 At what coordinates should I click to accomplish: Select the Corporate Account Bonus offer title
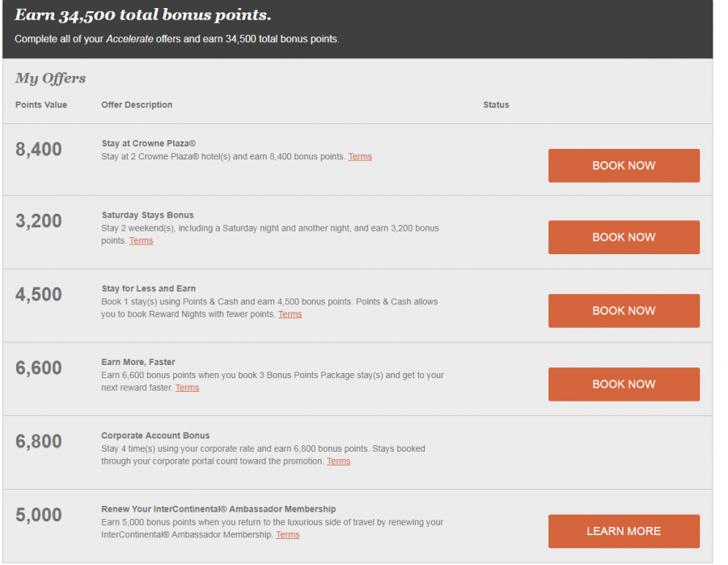click(x=155, y=435)
